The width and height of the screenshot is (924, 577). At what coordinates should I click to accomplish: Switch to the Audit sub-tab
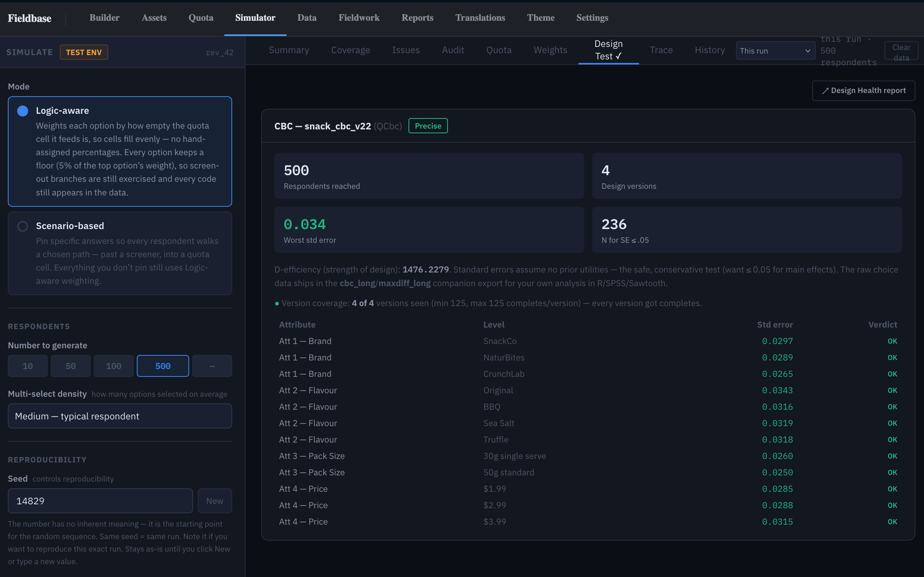pyautogui.click(x=453, y=50)
